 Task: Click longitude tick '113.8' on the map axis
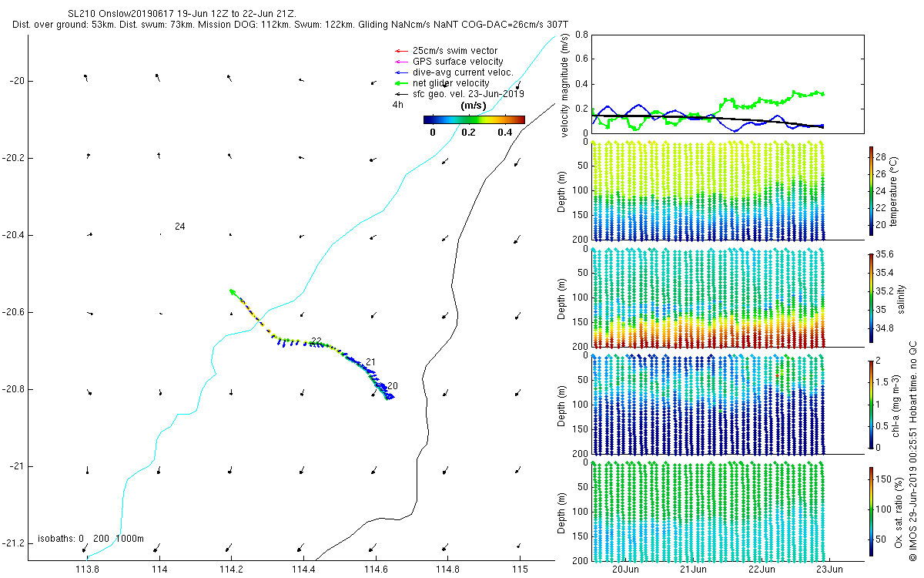pyautogui.click(x=87, y=570)
